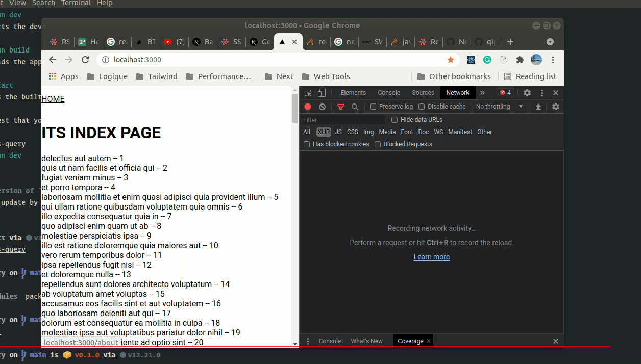Stop recording the network log with red button
This screenshot has height=364, width=641.
(x=308, y=107)
